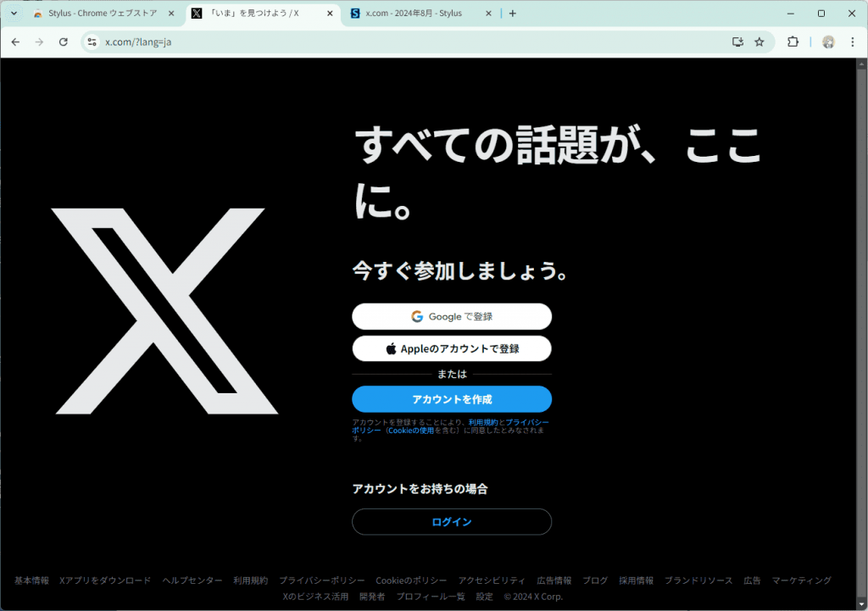Select the 「いま」を見つけよう / X tab
868x611 pixels.
pyautogui.click(x=264, y=14)
